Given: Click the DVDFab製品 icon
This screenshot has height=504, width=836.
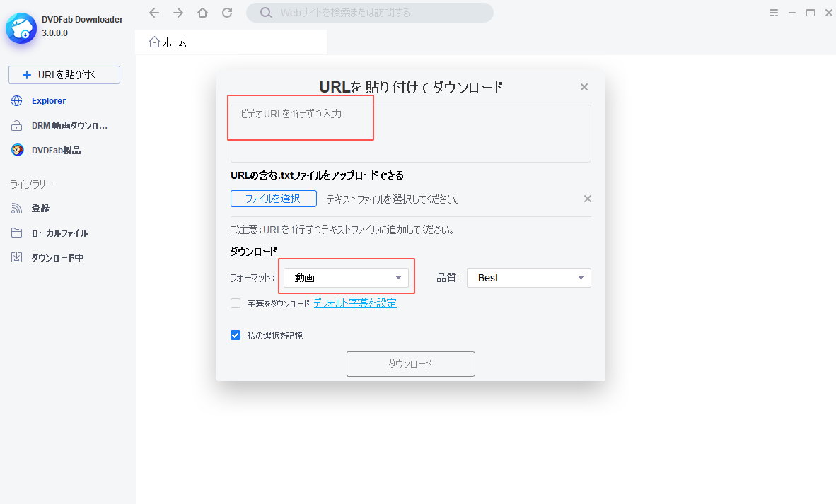Looking at the screenshot, I should point(18,151).
